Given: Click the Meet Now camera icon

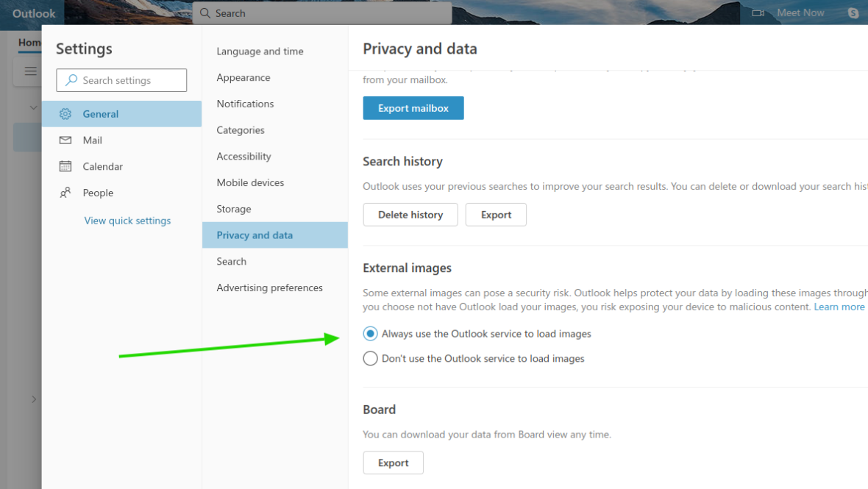Looking at the screenshot, I should 758,13.
